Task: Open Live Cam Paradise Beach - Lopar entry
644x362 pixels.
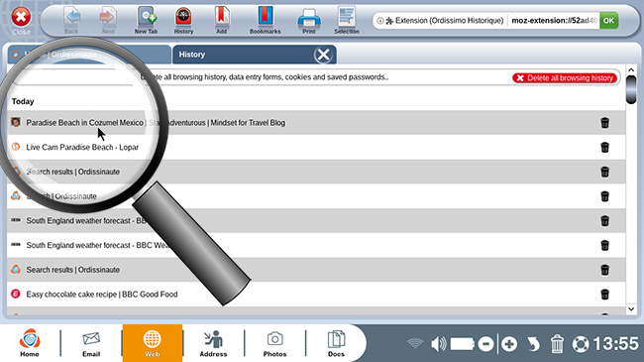Action: click(316, 147)
